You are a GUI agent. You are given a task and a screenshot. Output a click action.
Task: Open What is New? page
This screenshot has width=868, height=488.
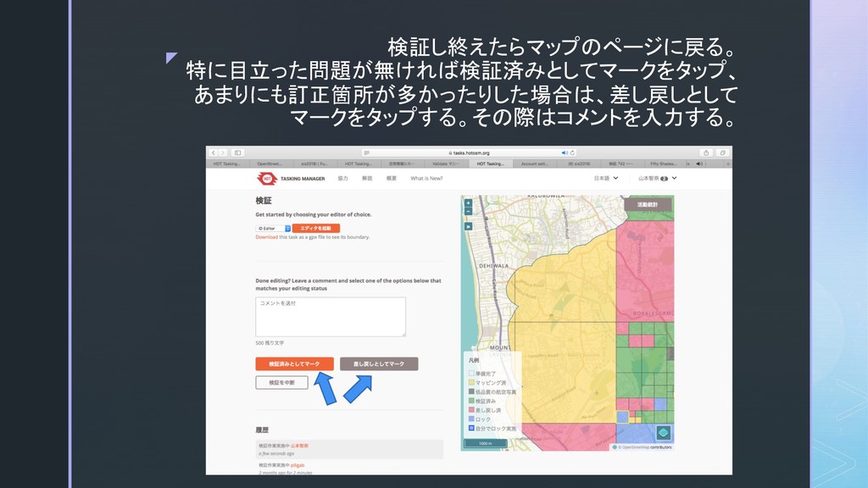click(x=426, y=178)
